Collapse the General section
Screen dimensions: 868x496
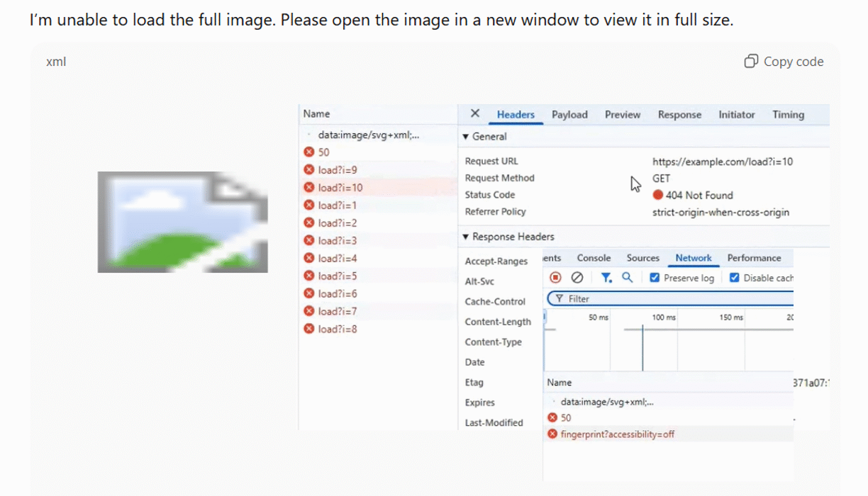(465, 137)
